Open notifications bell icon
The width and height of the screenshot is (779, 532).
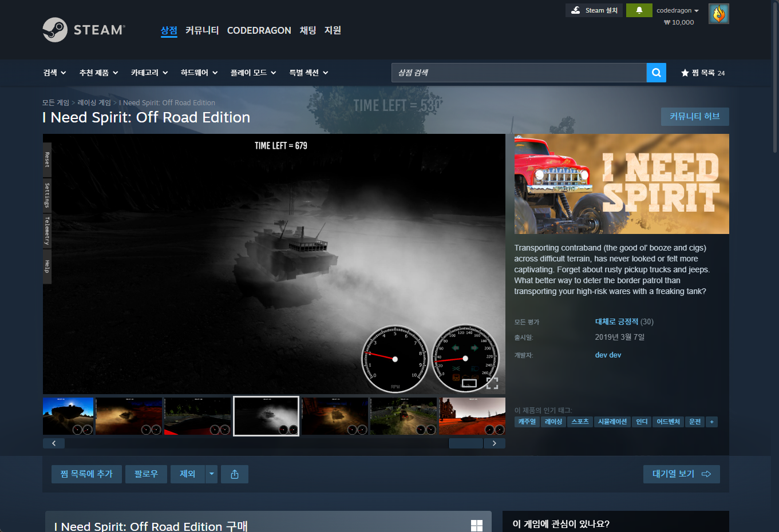click(639, 10)
